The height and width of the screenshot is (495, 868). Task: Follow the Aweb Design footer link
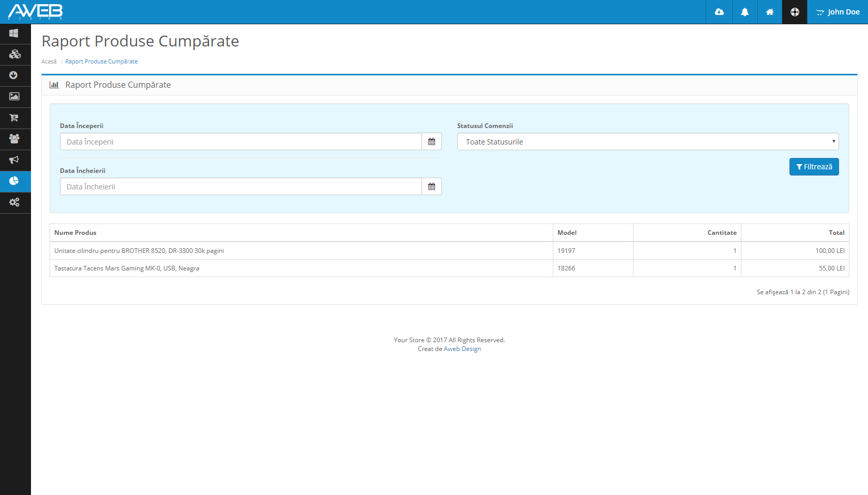(x=462, y=349)
